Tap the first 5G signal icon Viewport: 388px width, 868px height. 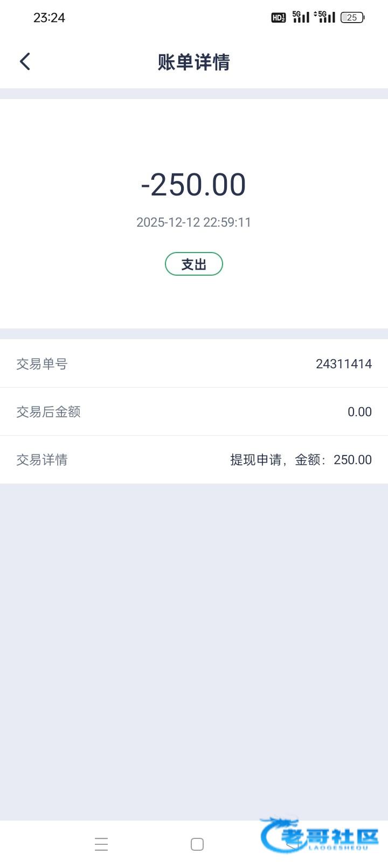point(301,17)
